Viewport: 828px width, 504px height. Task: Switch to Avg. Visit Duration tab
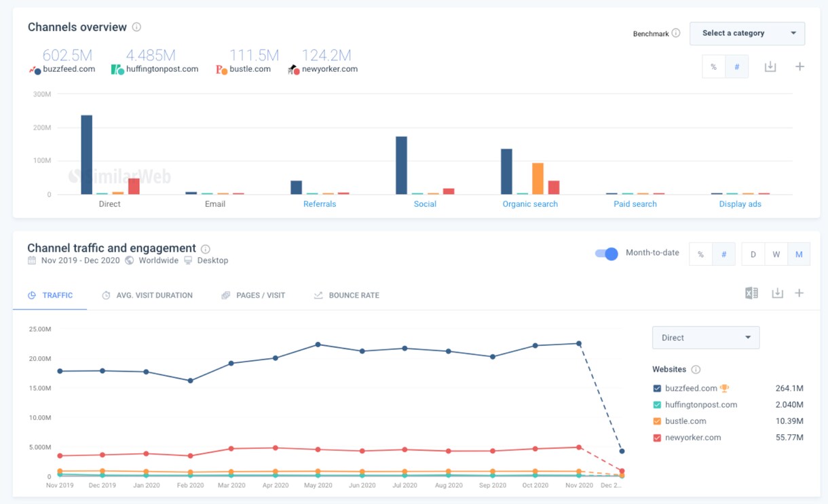pyautogui.click(x=147, y=296)
